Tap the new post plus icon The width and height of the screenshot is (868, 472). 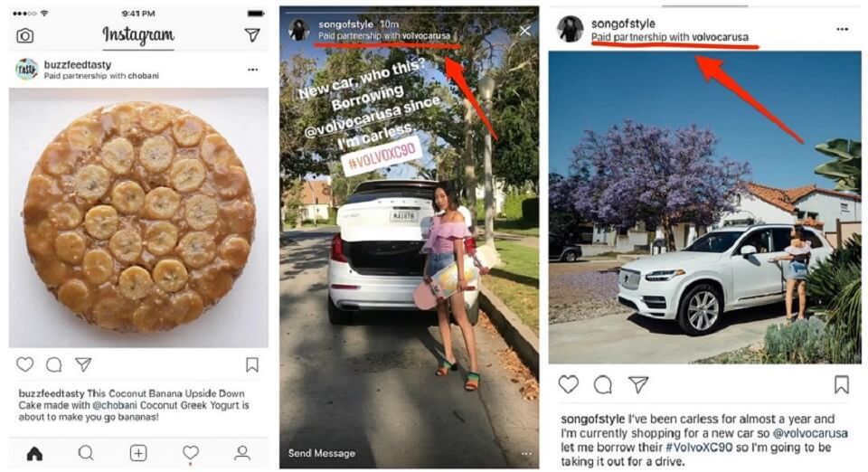pyautogui.click(x=138, y=453)
